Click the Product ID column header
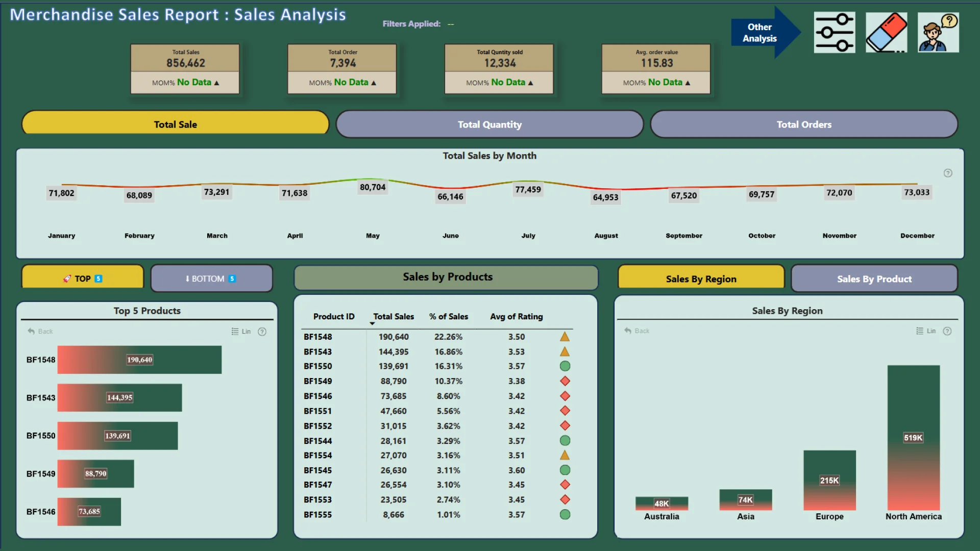 click(x=334, y=316)
